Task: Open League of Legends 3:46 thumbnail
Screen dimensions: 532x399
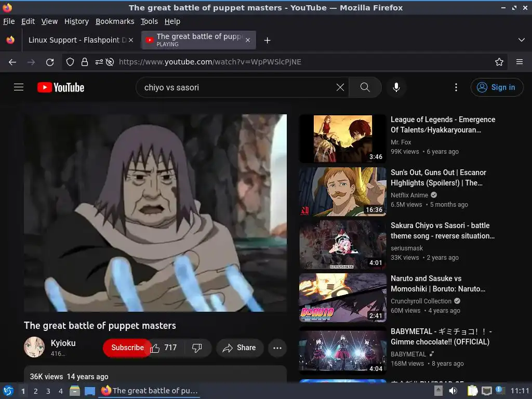Action: point(343,139)
